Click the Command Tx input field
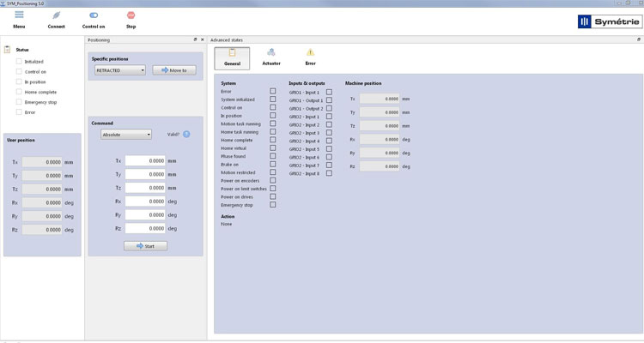 click(144, 160)
